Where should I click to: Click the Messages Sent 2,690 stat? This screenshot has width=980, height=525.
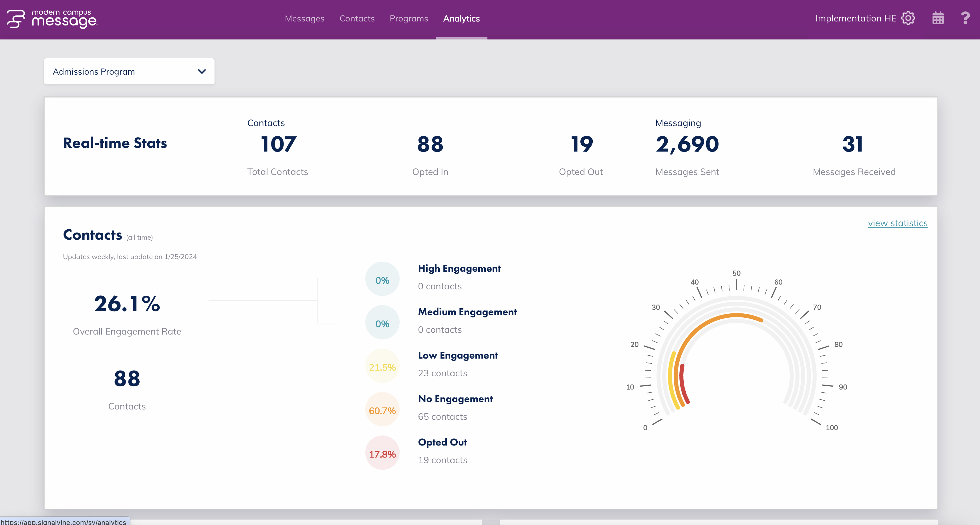(x=687, y=145)
